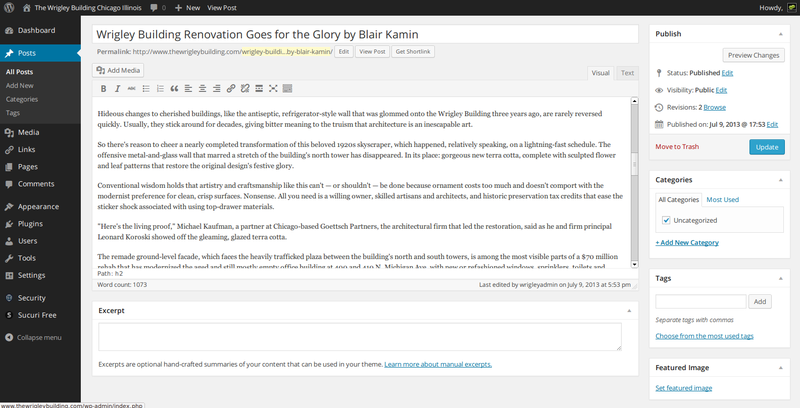Open Learn more about manual excerpts
This screenshot has height=408, width=800.
(x=438, y=365)
